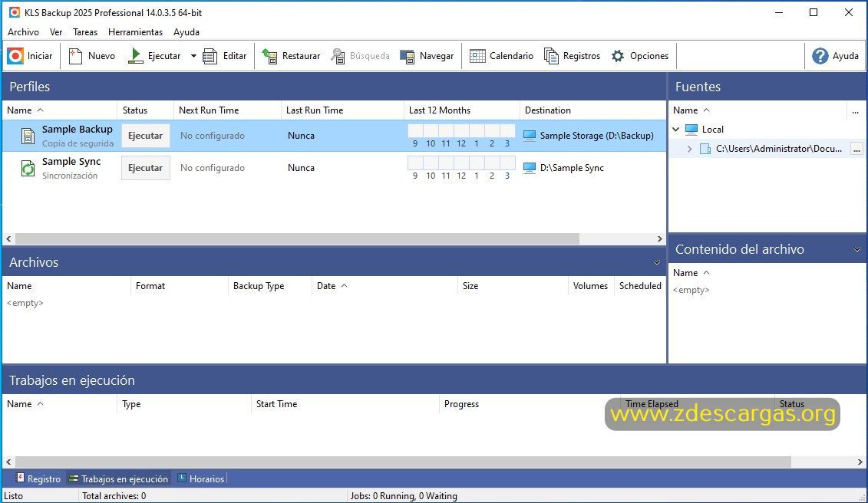Viewport: 868px width, 503px height.
Task: Sort profiles by Destination column
Action: [593, 110]
